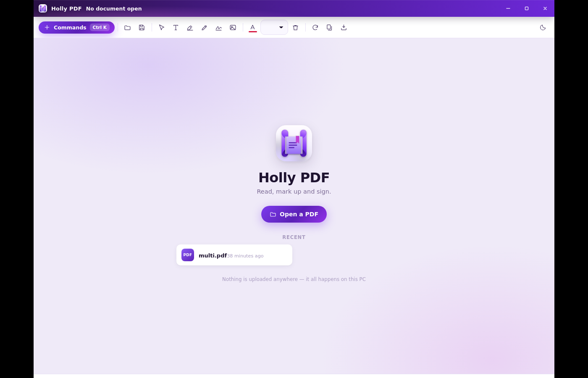Click the PDF badge beside multi.pdf

(x=188, y=255)
